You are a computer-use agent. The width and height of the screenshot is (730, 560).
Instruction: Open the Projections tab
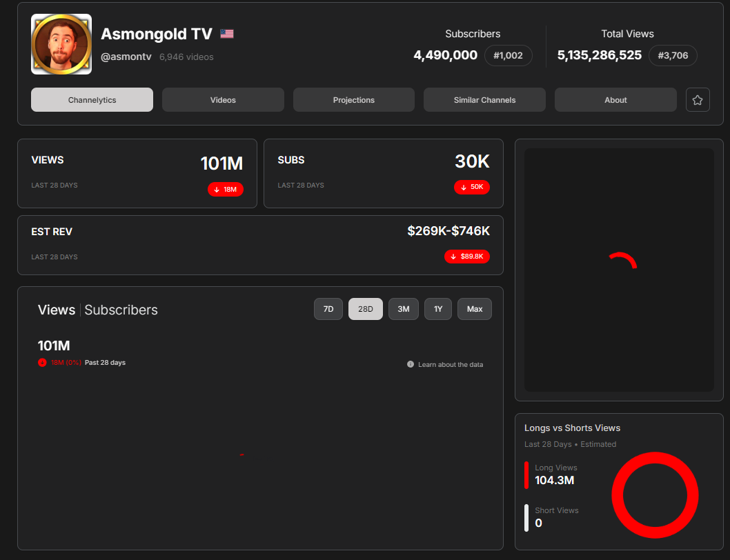(354, 99)
